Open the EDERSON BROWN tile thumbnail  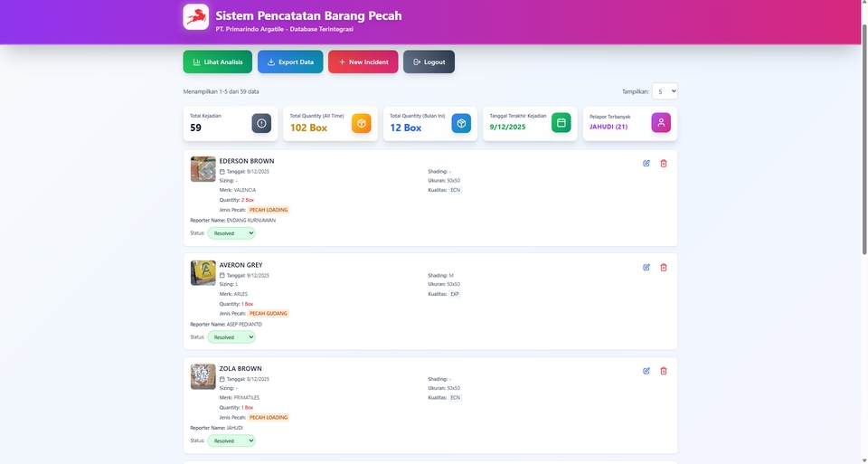(x=203, y=169)
